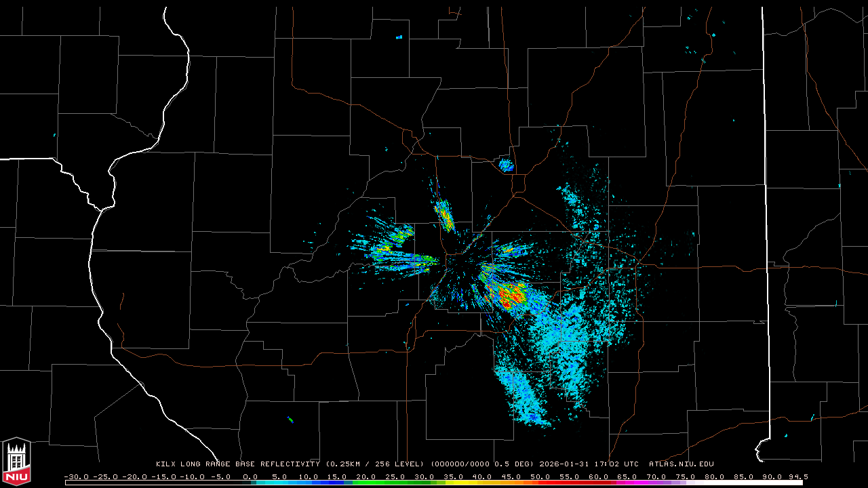
Task: Click the small isolated circular echo north of radar
Action: click(506, 165)
